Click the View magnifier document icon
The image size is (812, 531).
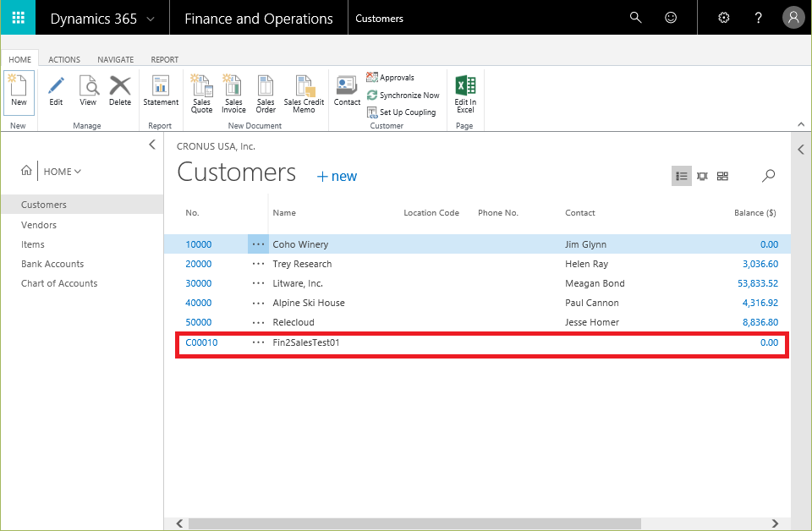(x=88, y=91)
